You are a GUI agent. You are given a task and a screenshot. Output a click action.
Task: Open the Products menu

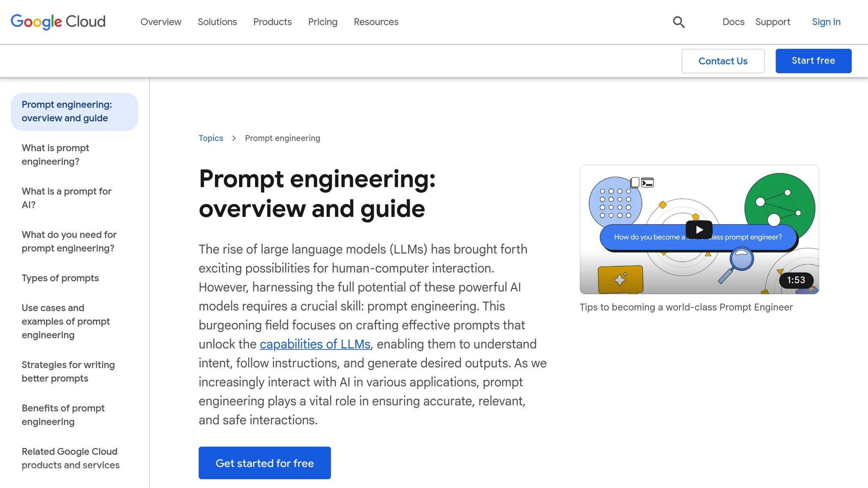click(x=272, y=22)
